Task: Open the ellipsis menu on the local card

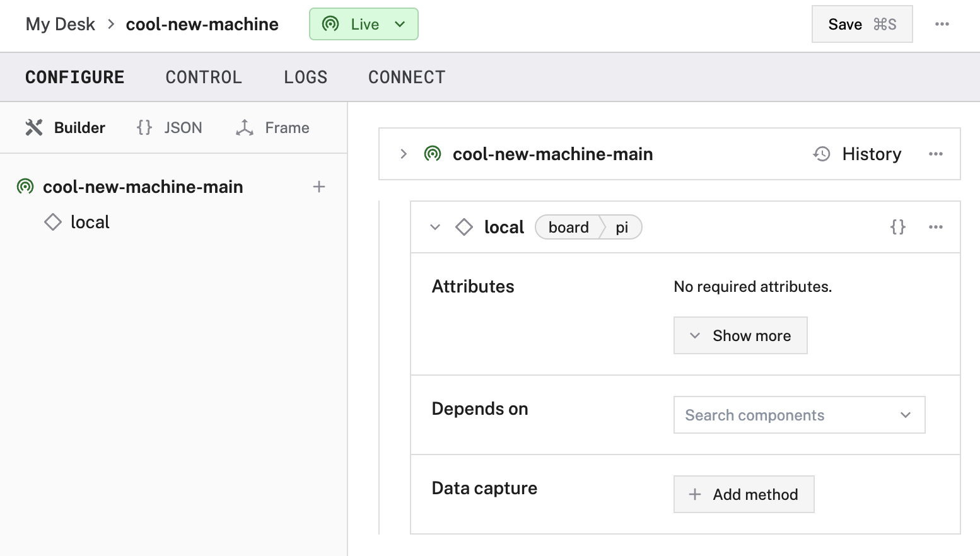Action: click(x=935, y=227)
